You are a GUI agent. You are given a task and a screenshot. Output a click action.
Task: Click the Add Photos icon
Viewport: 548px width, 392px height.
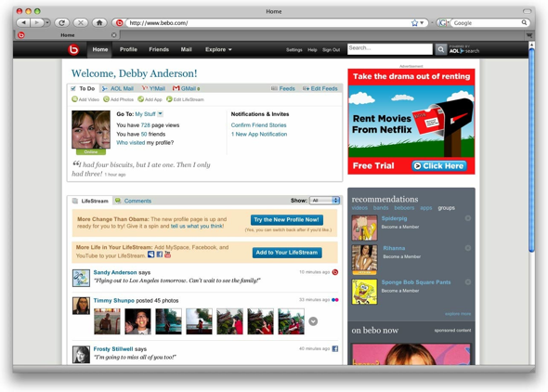tap(106, 99)
